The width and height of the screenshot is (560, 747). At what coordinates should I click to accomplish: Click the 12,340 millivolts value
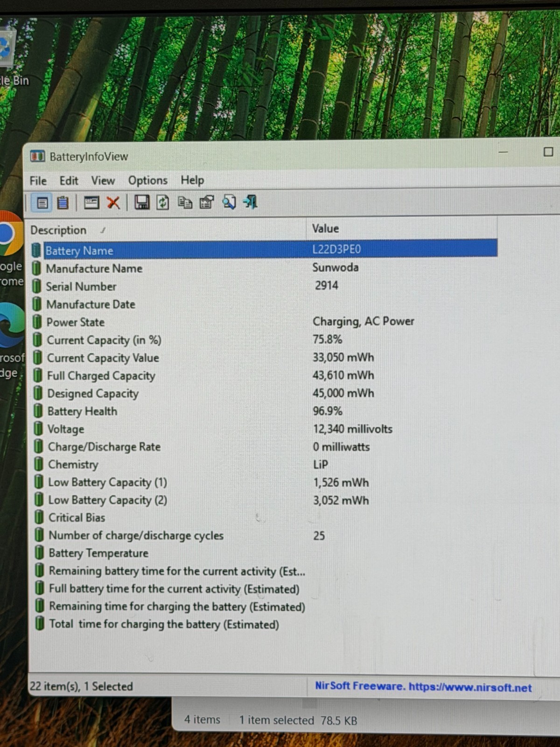[353, 429]
